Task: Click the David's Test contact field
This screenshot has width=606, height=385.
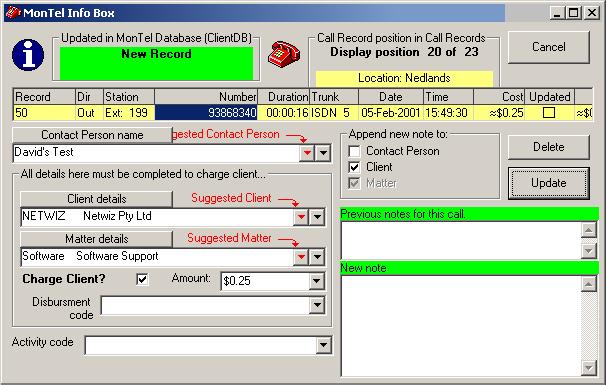Action: [x=156, y=153]
